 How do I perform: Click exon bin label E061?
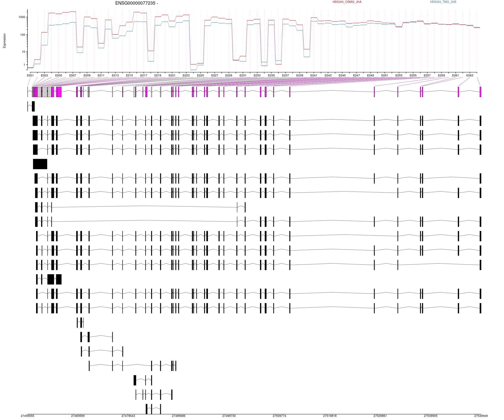(x=455, y=75)
